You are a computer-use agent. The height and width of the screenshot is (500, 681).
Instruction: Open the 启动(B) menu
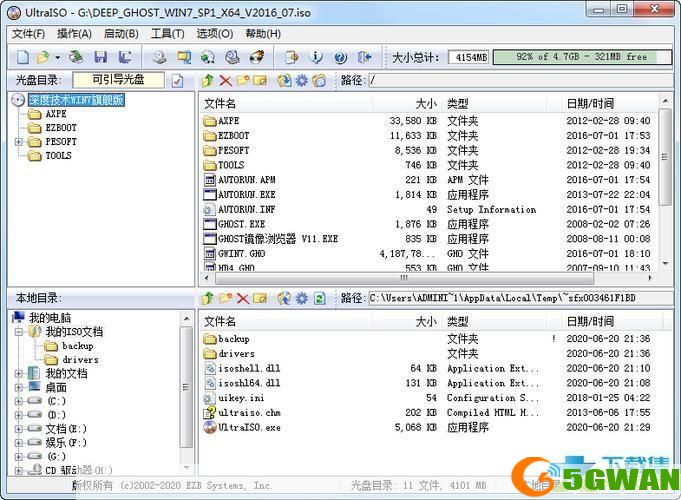coord(121,33)
